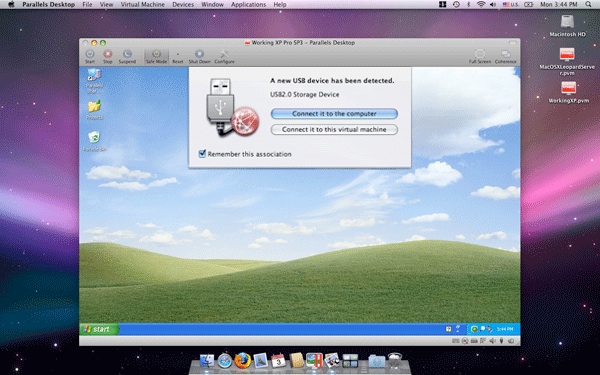Open the View menu

[106, 5]
